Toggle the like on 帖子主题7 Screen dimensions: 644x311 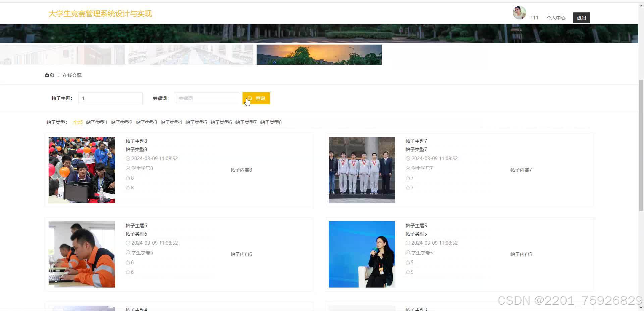click(x=408, y=178)
